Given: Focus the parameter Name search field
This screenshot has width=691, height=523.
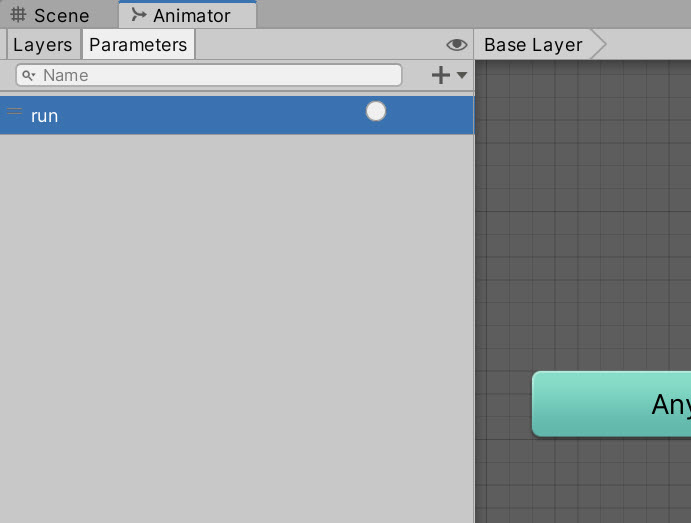Looking at the screenshot, I should (x=209, y=75).
